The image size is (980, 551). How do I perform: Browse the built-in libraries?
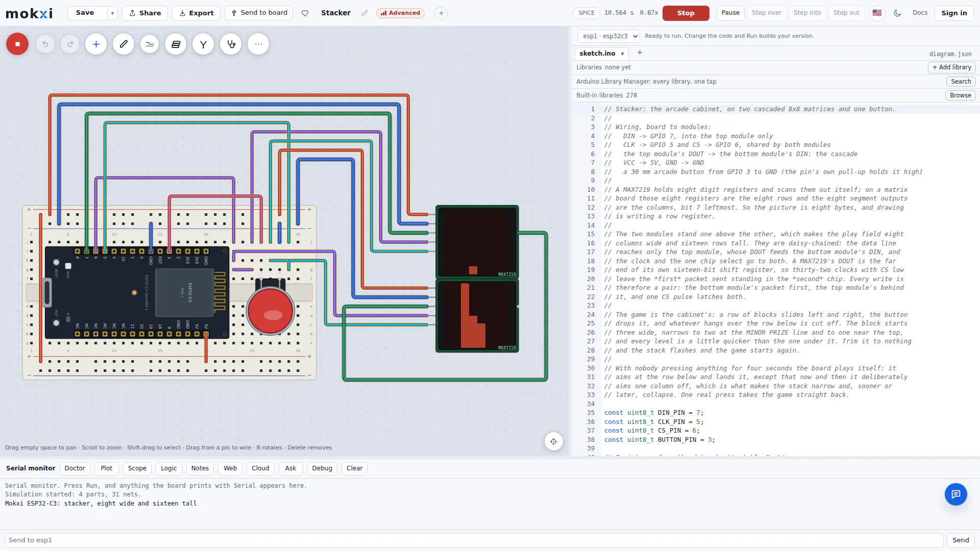[960, 95]
